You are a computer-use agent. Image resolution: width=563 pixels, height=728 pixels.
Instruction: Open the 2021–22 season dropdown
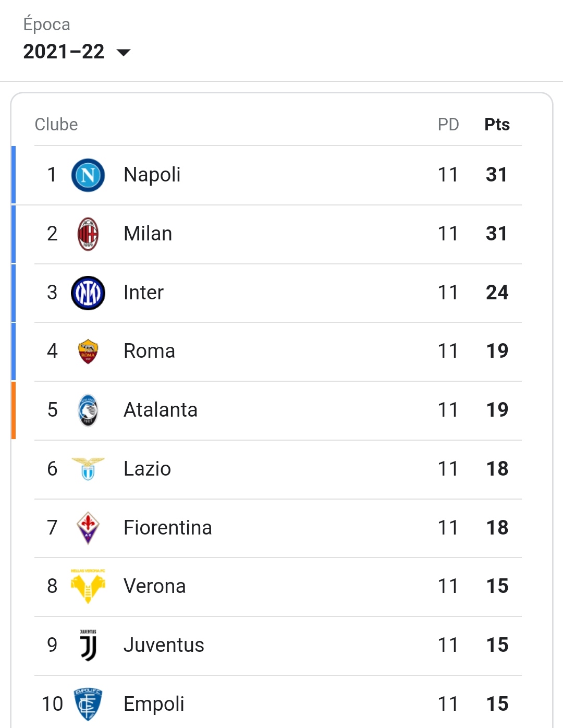(x=77, y=52)
